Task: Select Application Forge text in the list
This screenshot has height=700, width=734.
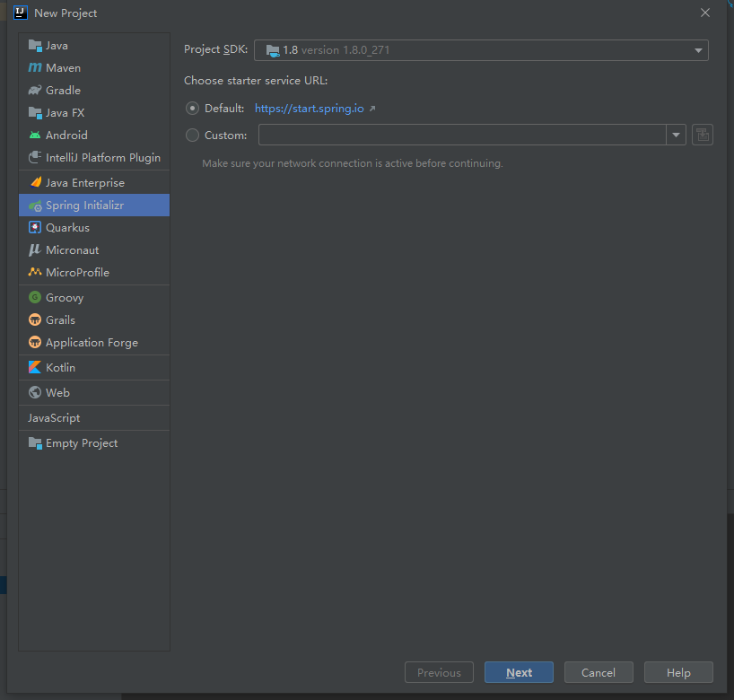Action: click(x=92, y=343)
